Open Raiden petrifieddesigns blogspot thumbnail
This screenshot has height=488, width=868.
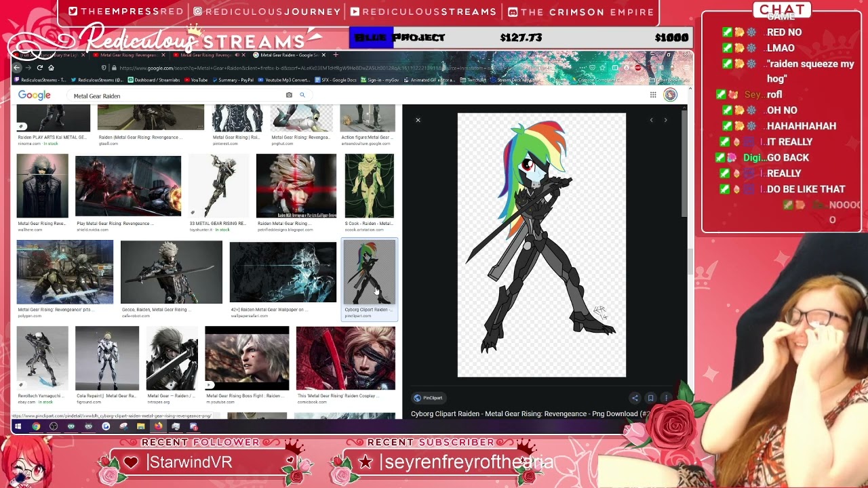click(x=296, y=186)
